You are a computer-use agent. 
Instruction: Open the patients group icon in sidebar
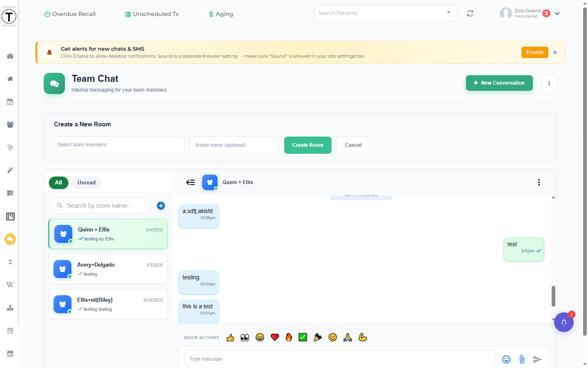(x=10, y=125)
